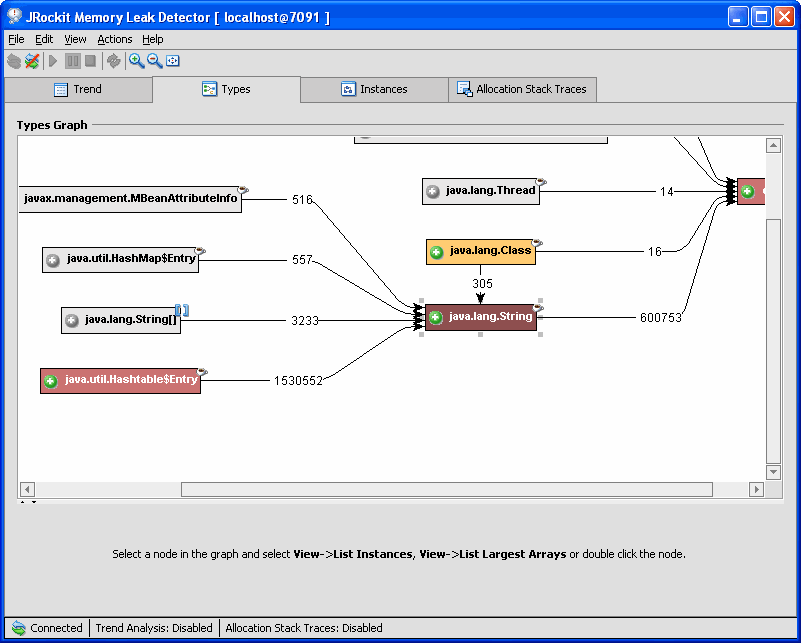Expand the java.lang.Class node
The height and width of the screenshot is (643, 801).
click(x=436, y=252)
